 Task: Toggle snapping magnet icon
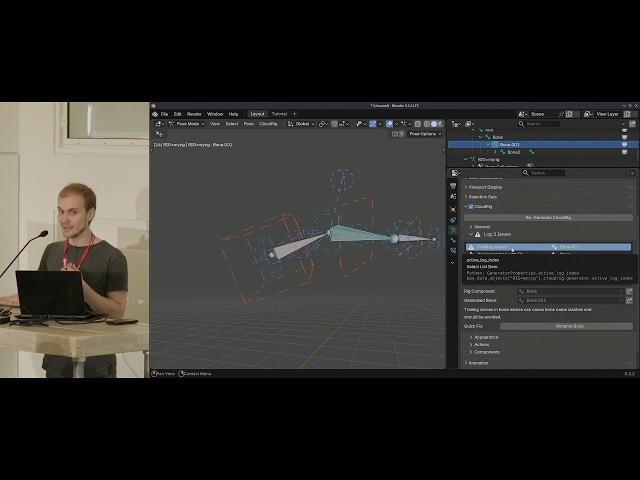pos(334,124)
